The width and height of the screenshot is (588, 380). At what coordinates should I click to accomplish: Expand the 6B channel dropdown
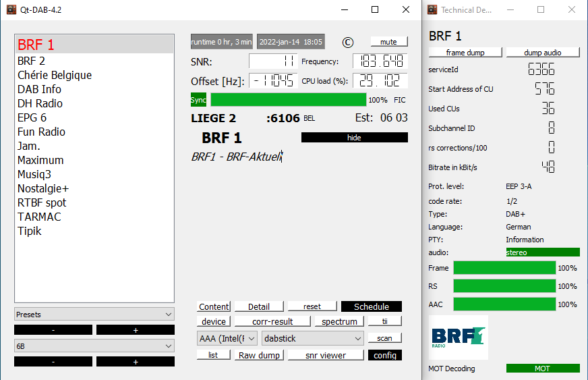pyautogui.click(x=94, y=346)
